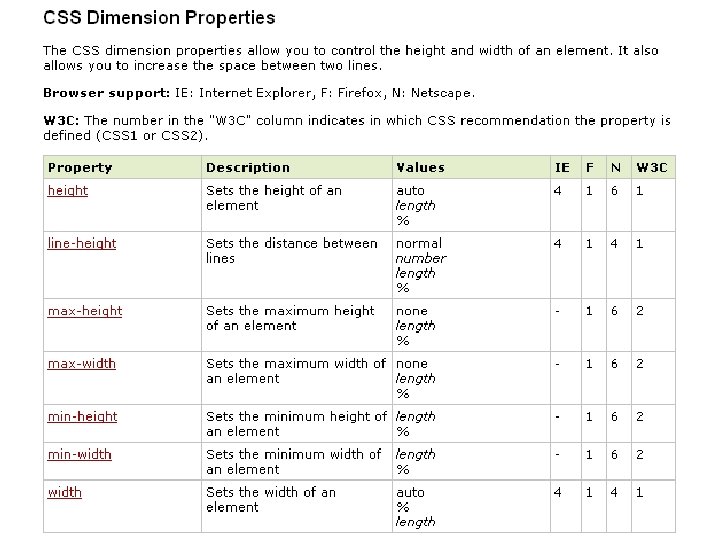This screenshot has height=540, width=720.
Task: Click the 'N' Netscape column header
Action: coord(615,168)
